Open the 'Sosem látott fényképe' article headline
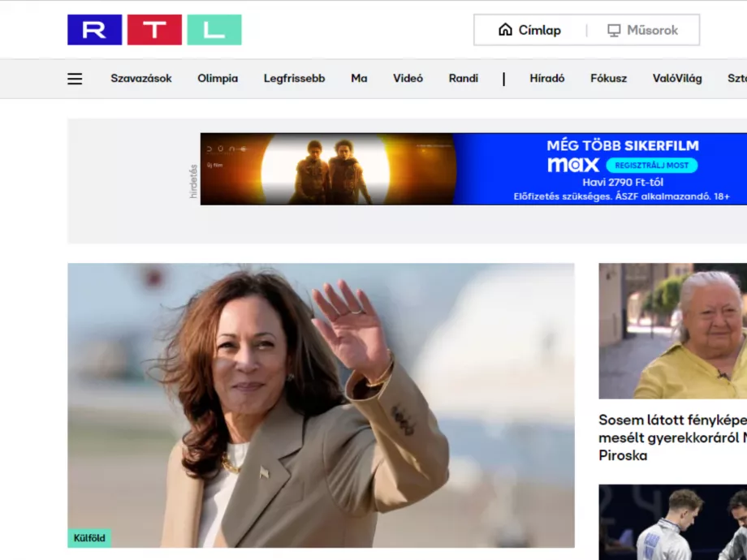 [x=672, y=437]
